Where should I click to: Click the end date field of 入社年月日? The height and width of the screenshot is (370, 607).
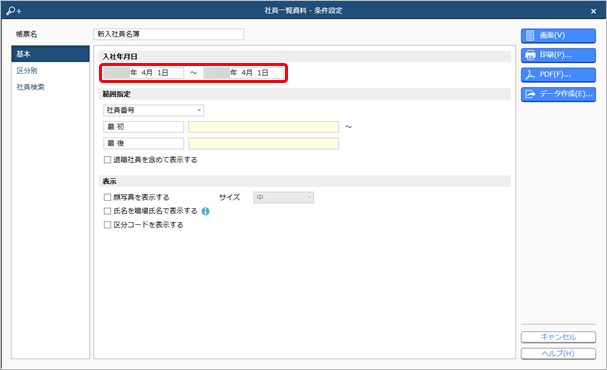(243, 73)
